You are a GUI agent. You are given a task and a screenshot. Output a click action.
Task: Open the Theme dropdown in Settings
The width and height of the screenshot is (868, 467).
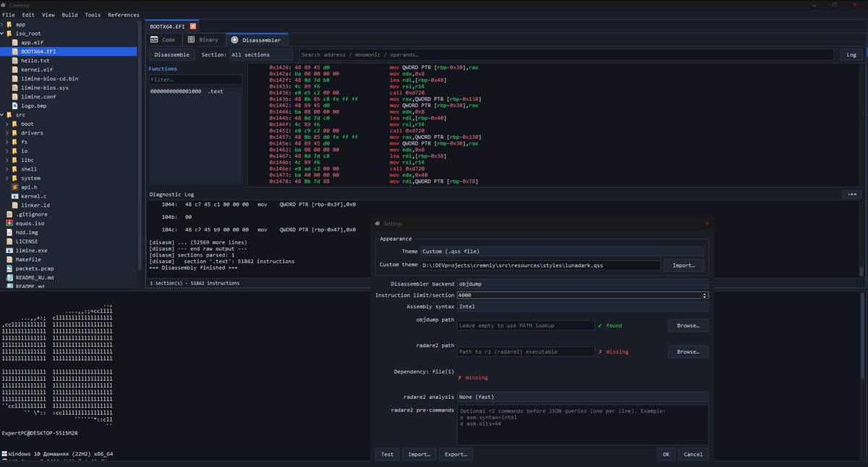561,252
